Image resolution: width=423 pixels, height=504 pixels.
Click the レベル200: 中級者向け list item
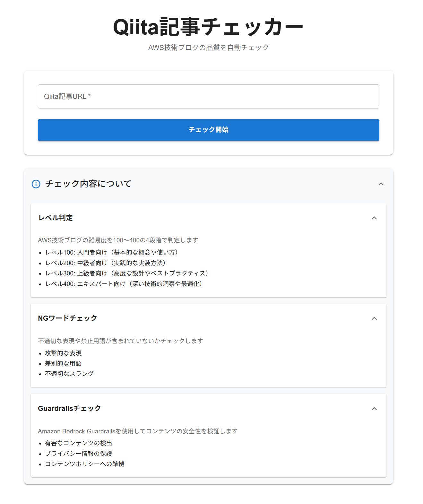point(105,263)
